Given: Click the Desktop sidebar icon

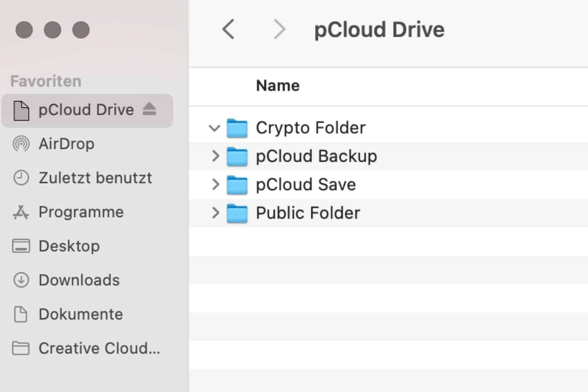Looking at the screenshot, I should click(x=21, y=246).
